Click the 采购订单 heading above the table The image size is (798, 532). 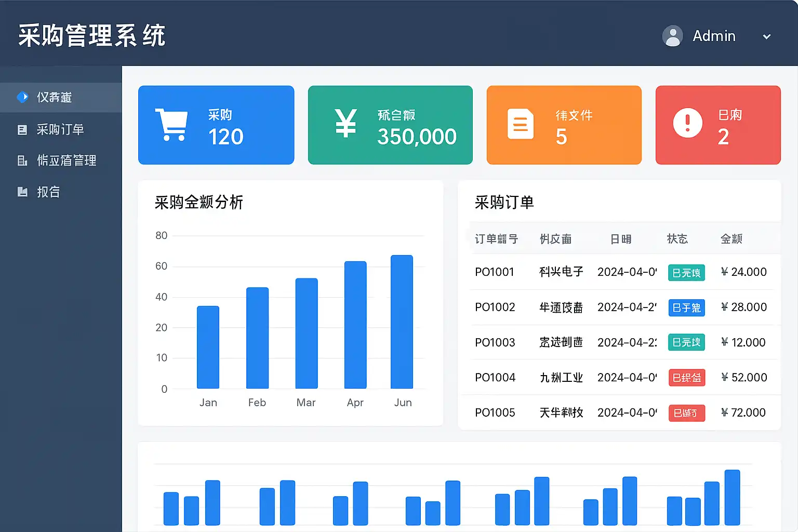504,202
